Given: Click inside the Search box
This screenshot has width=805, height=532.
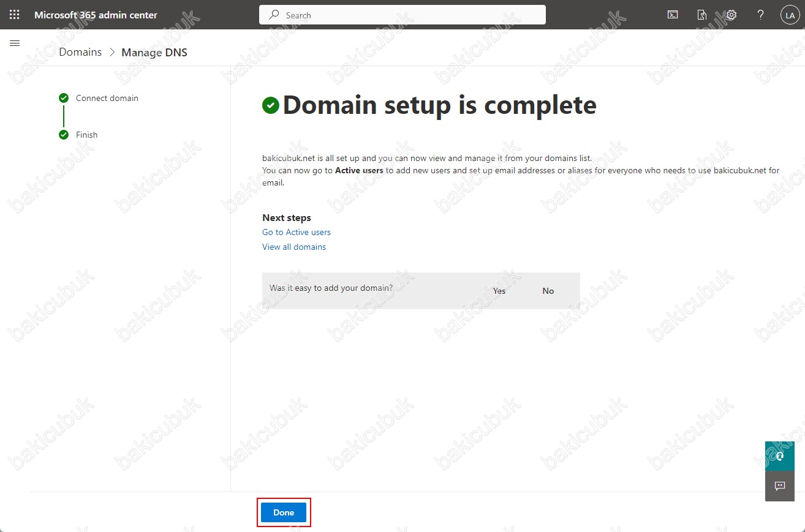Looking at the screenshot, I should pyautogui.click(x=402, y=15).
